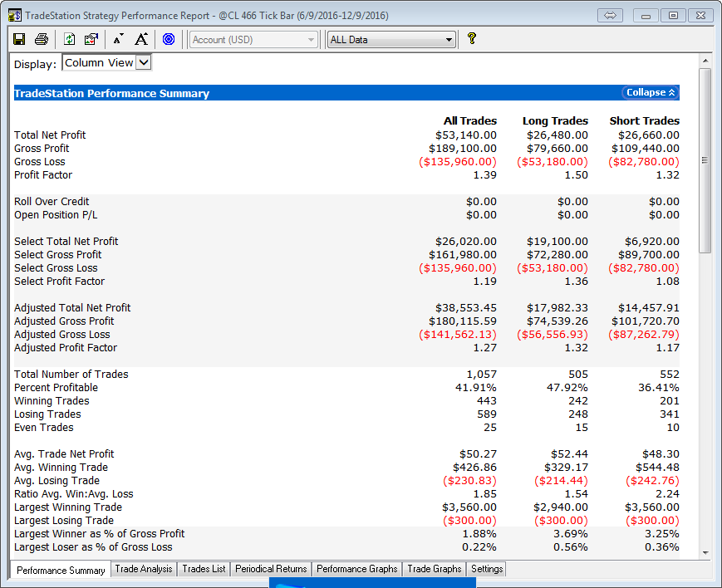Click the Refresh report icon
722x588 pixels.
(x=70, y=39)
